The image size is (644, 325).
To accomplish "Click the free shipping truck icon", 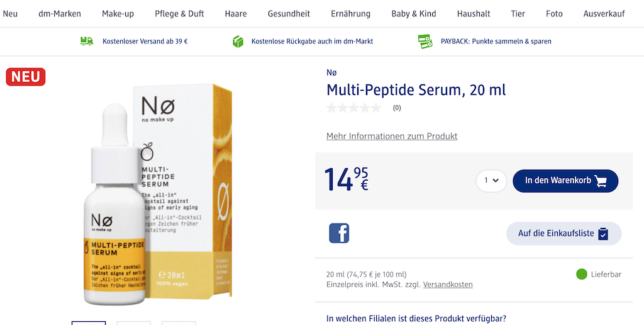I will [x=87, y=41].
